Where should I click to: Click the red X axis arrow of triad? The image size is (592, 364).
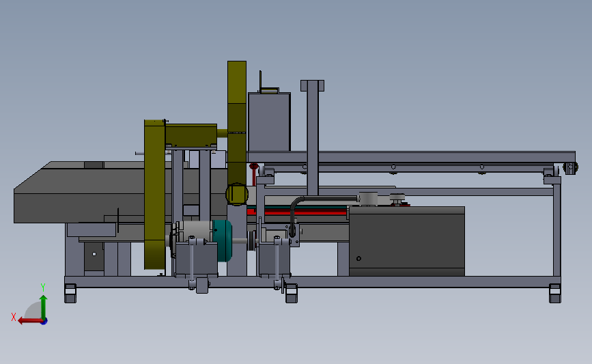click(x=29, y=321)
